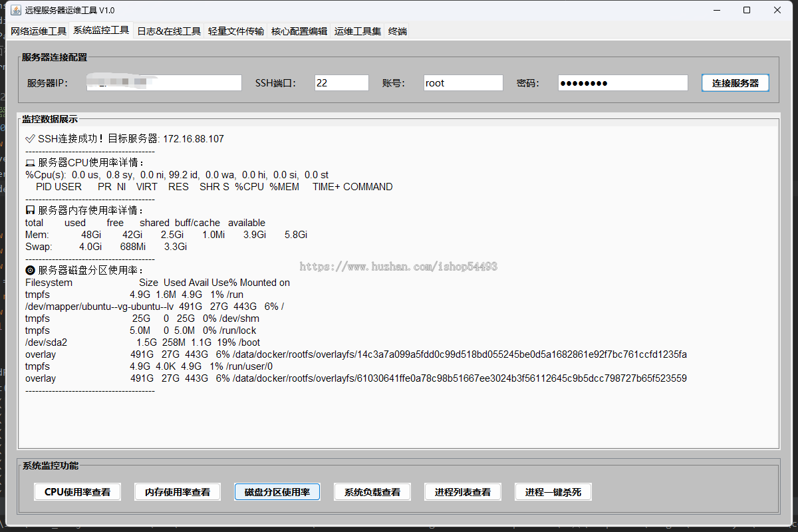Click the Filesystem header row
Screen dimensions: 798x532
pos(158,283)
